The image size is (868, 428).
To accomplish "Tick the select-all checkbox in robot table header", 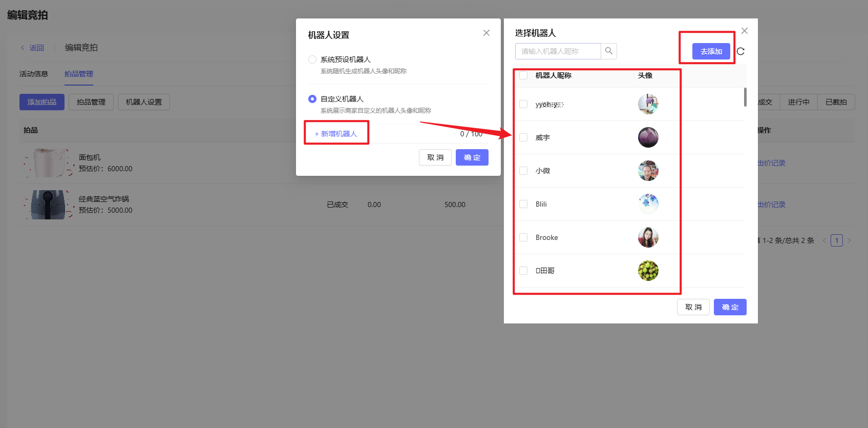I will (523, 75).
